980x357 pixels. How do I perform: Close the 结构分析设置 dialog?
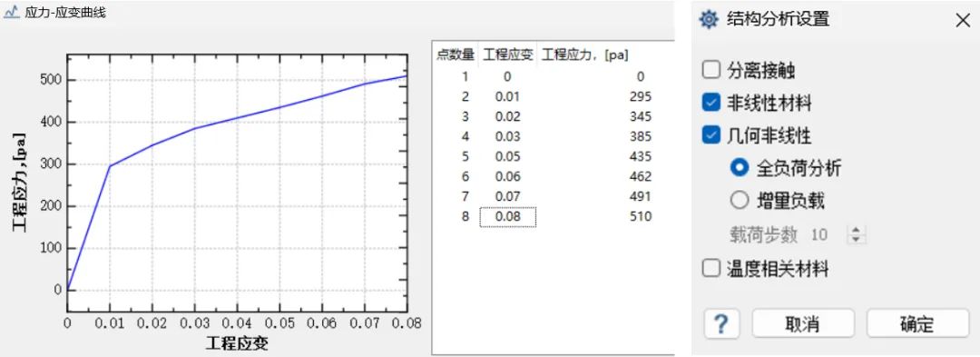(x=963, y=20)
